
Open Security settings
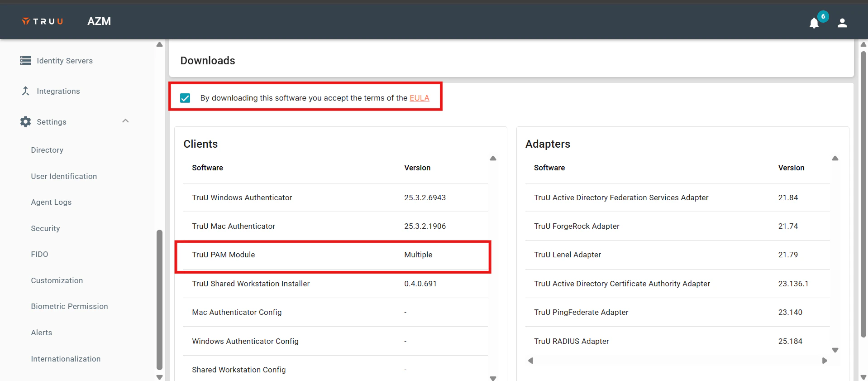(x=45, y=228)
